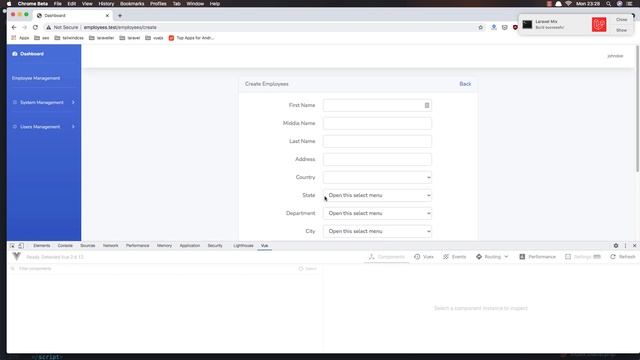
Task: Click Show on the Laravel Mix notification
Action: click(x=622, y=30)
